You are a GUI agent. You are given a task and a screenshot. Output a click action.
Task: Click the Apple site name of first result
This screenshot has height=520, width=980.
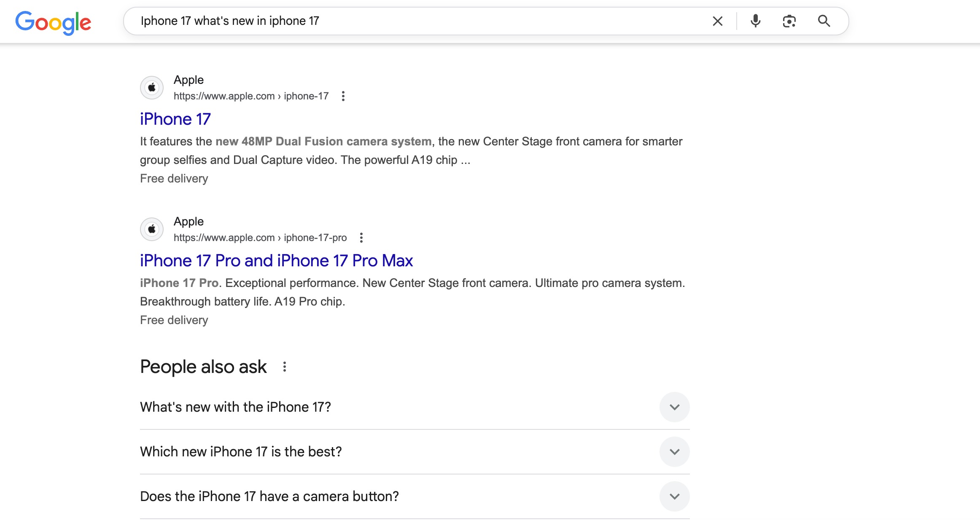(188, 80)
